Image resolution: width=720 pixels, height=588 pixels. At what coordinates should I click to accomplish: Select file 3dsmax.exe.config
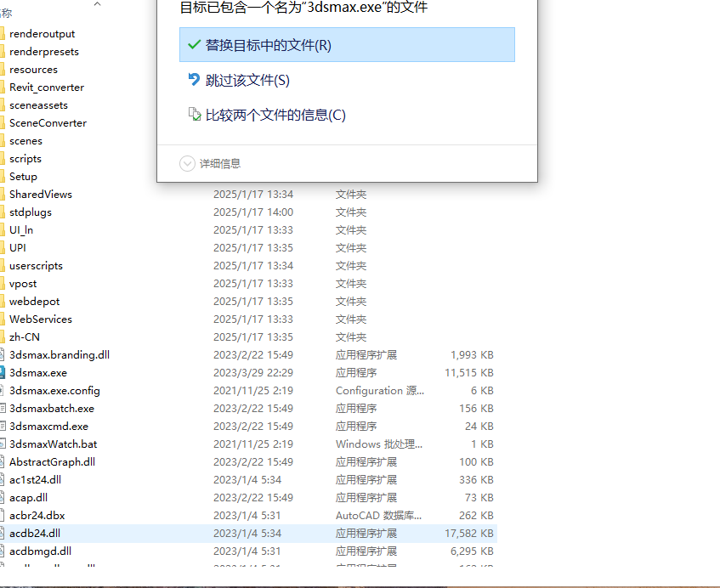click(x=54, y=391)
